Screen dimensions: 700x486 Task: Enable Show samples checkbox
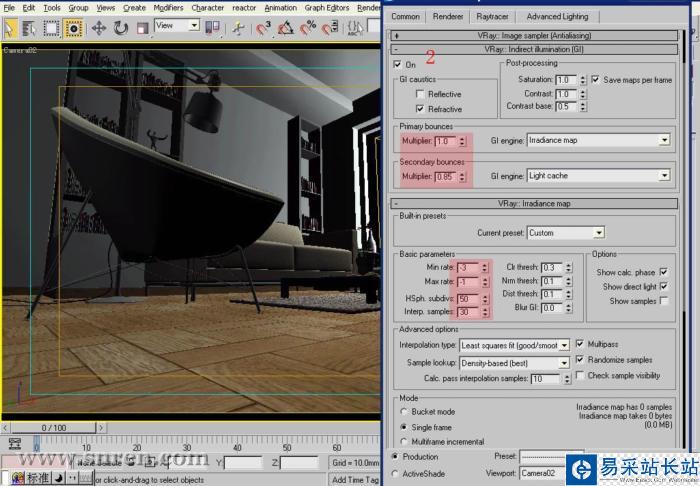point(664,301)
